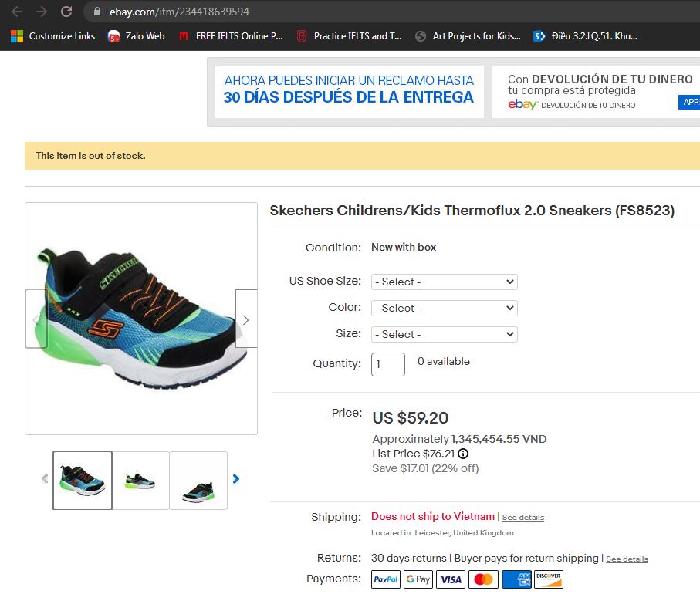700x611 pixels.
Task: Open the Art Projects for Kids bookmark
Action: click(x=468, y=36)
